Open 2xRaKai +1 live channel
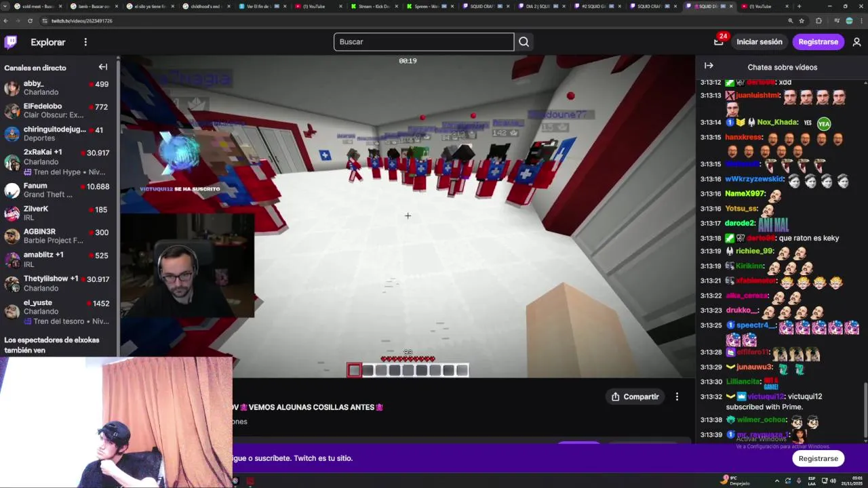 [x=59, y=162]
